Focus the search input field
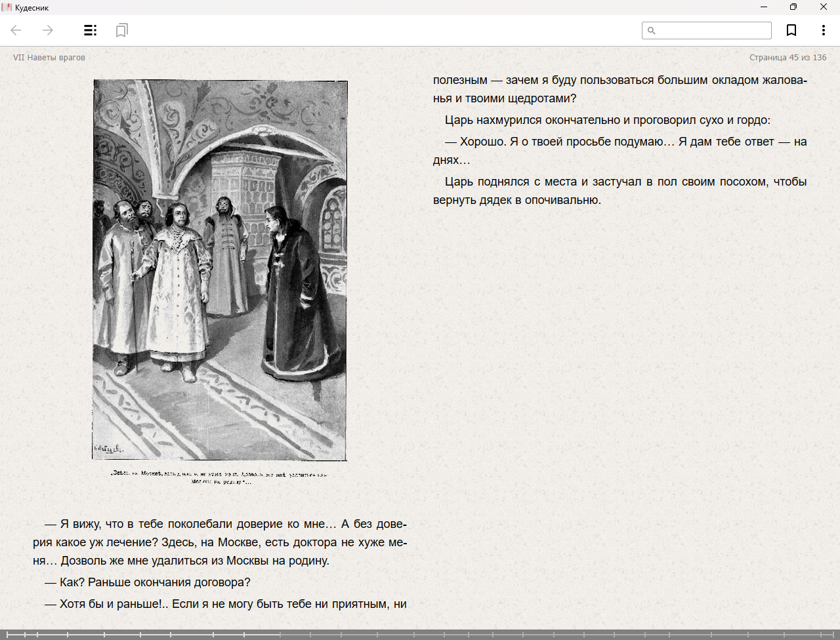Viewport: 840px width, 640px height. point(713,31)
